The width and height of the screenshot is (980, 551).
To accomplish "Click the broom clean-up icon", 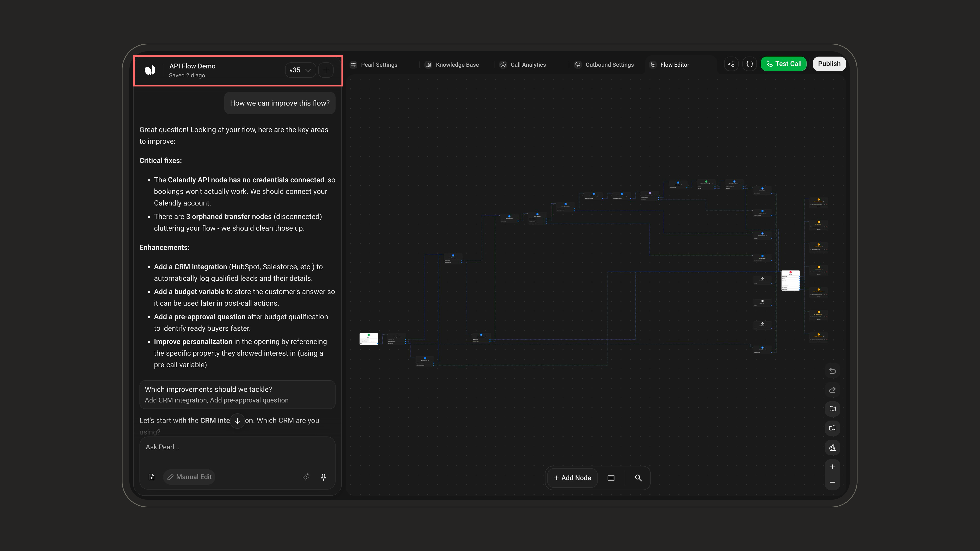I will click(832, 447).
